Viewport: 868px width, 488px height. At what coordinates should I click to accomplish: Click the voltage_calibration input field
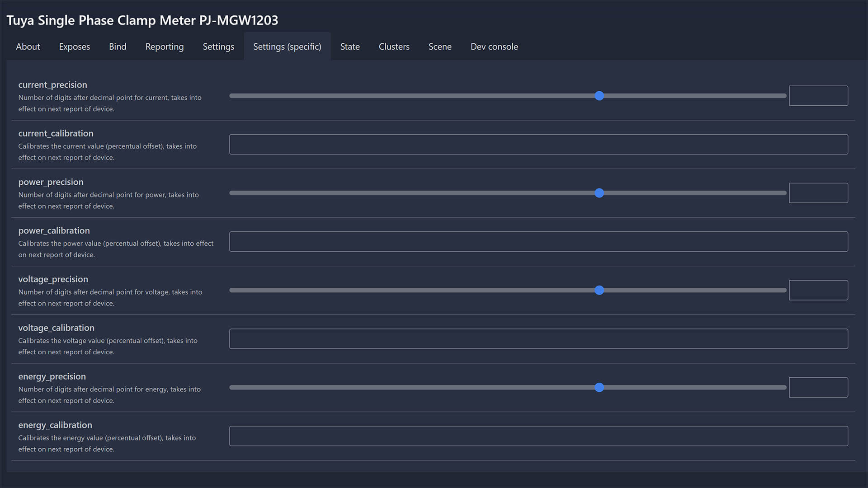coord(538,339)
